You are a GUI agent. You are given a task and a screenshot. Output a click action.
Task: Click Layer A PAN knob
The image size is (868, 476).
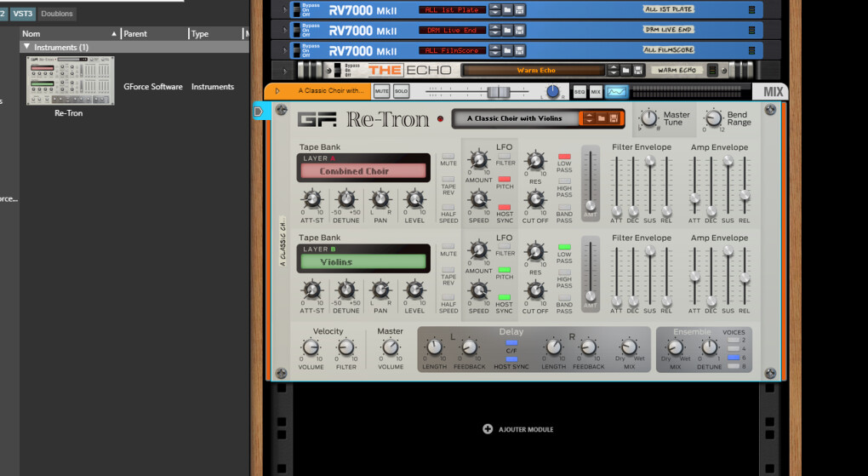[x=380, y=199]
